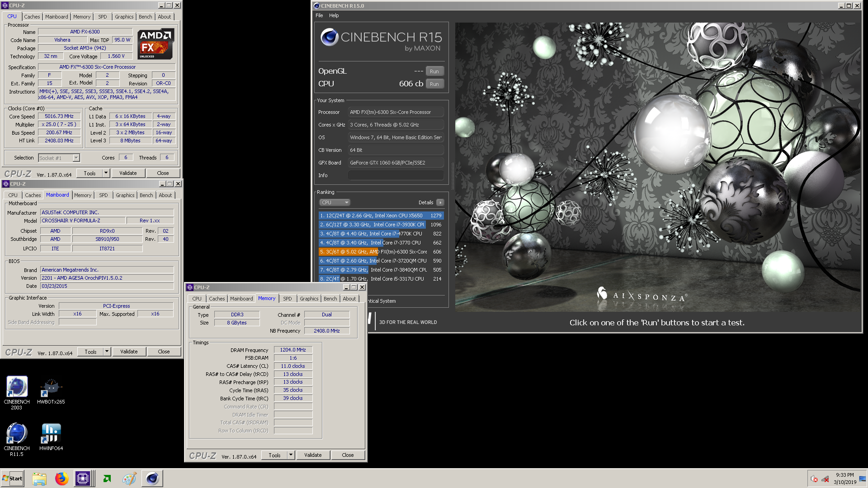This screenshot has width=868, height=488.
Task: Run the OpenGL benchmark test
Action: [x=434, y=71]
